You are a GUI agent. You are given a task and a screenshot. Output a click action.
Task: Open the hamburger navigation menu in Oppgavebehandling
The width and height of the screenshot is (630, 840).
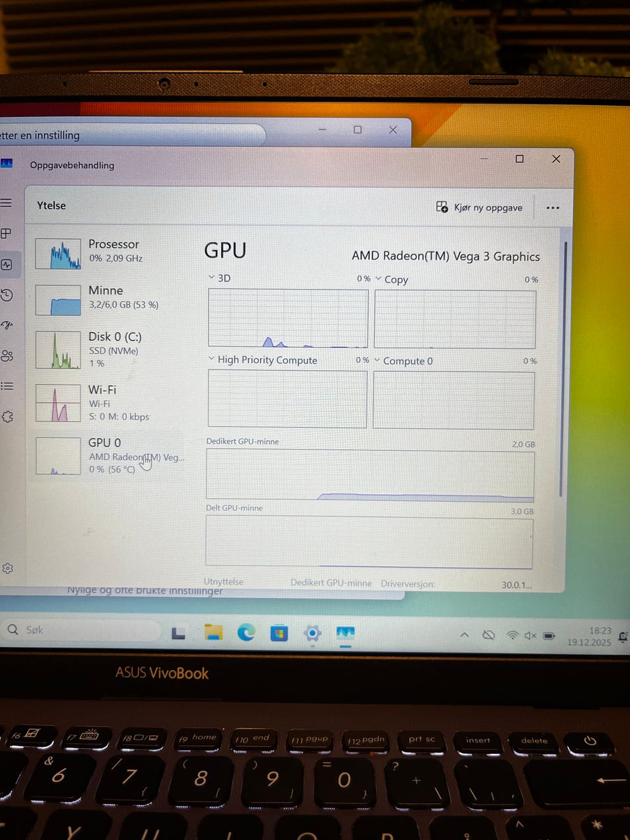pos(7,203)
